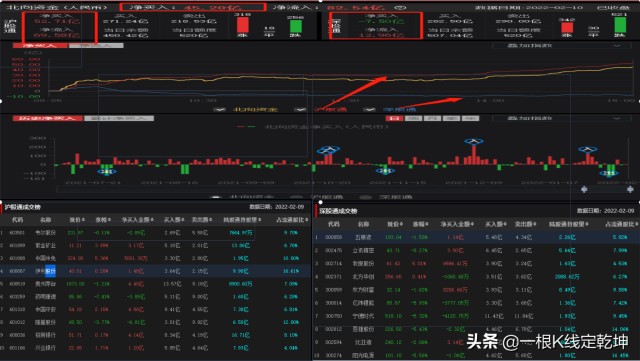
Task: Choose the 季 period button
Action: tap(451, 118)
